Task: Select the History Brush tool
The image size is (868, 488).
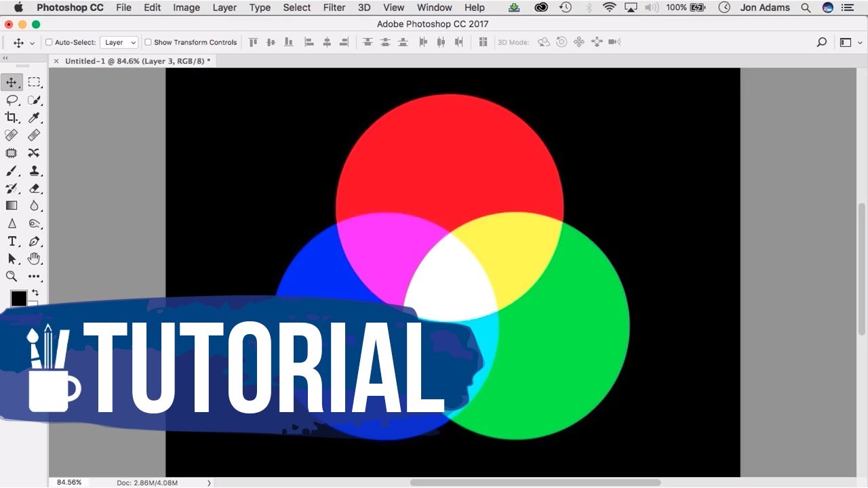Action: 12,188
